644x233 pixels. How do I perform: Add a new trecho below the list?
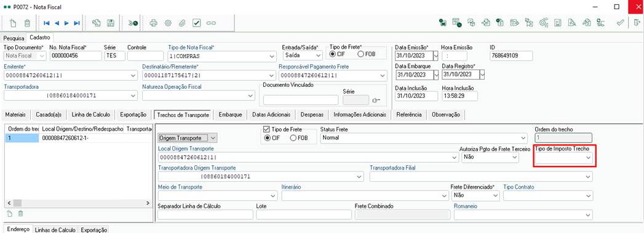(10, 214)
